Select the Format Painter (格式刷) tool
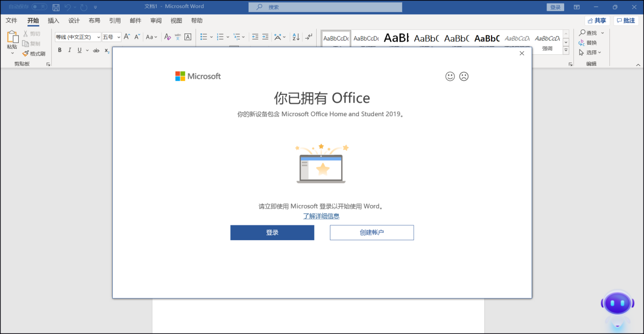The image size is (644, 334). tap(33, 53)
